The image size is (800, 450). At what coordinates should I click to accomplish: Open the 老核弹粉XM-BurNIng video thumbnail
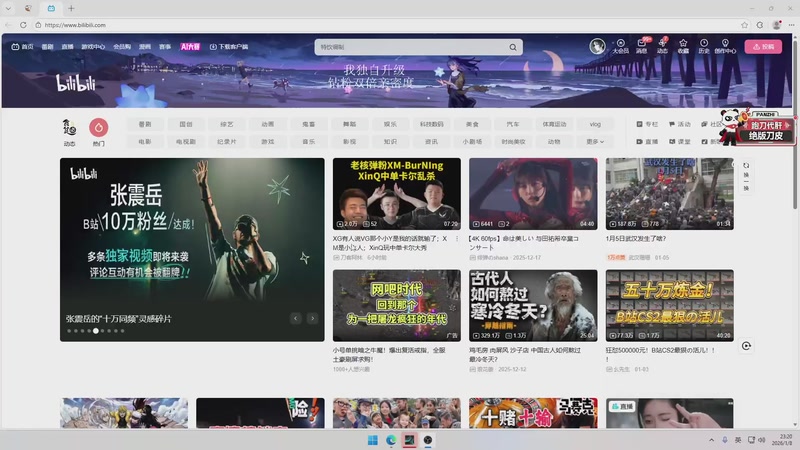(x=396, y=193)
